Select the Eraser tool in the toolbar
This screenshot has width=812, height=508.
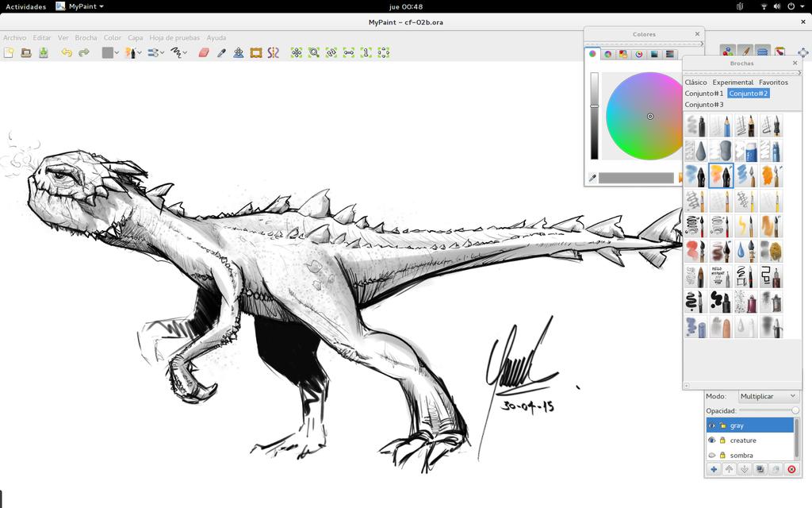[203, 52]
